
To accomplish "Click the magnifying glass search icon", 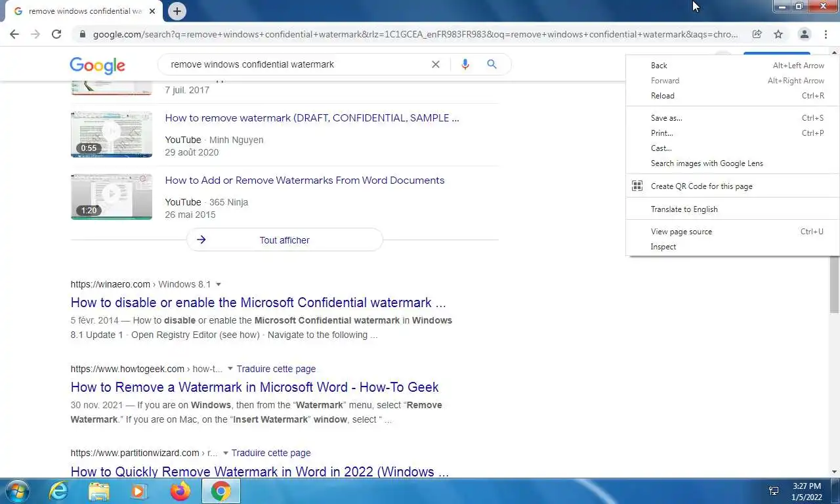I will tap(492, 64).
